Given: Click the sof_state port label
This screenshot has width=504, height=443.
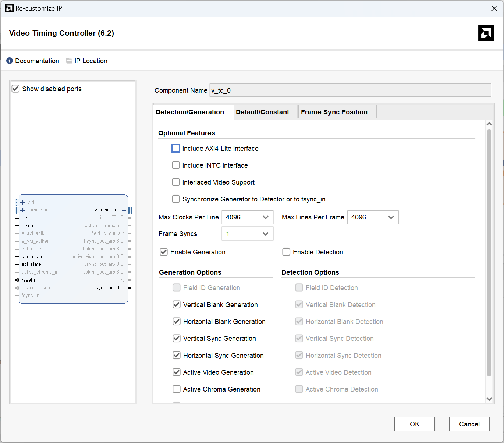Looking at the screenshot, I should click(31, 264).
